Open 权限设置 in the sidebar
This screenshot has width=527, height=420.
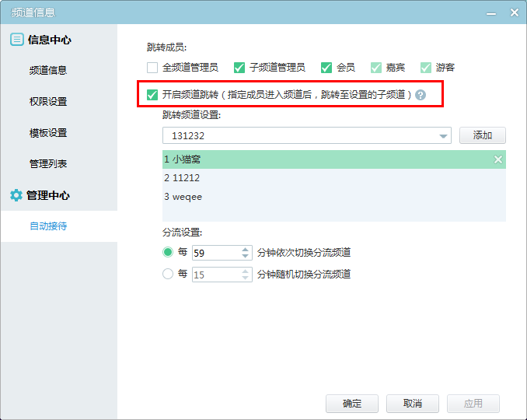48,102
